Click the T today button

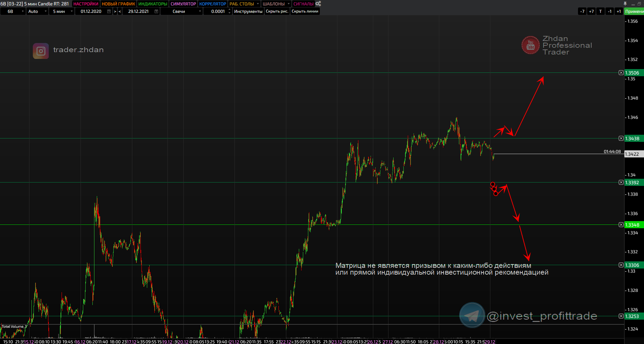click(x=600, y=11)
